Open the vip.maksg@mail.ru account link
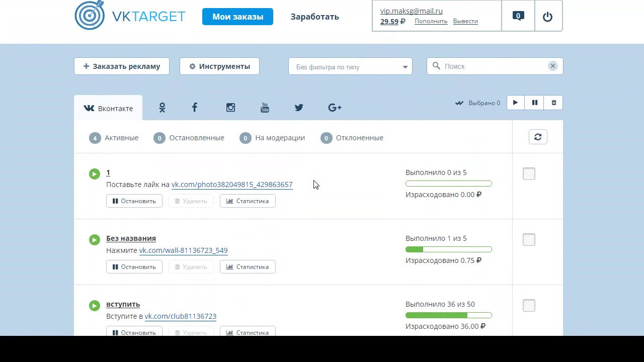 tap(412, 11)
